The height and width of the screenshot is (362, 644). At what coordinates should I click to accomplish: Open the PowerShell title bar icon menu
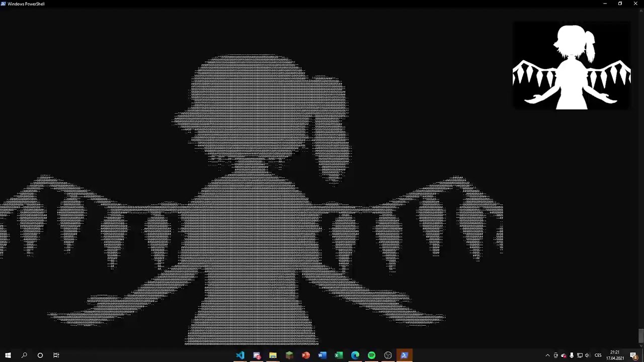click(4, 4)
